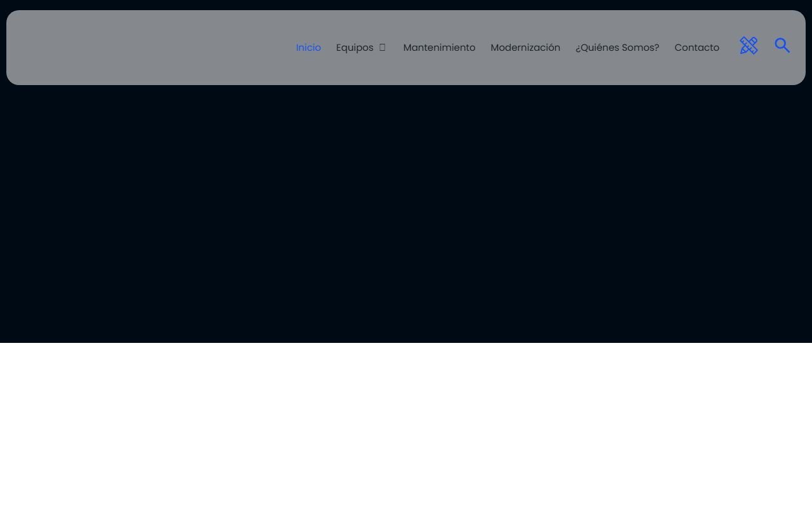Image resolution: width=812 pixels, height=508 pixels.
Task: Open the search magnifying glass icon
Action: (x=782, y=46)
